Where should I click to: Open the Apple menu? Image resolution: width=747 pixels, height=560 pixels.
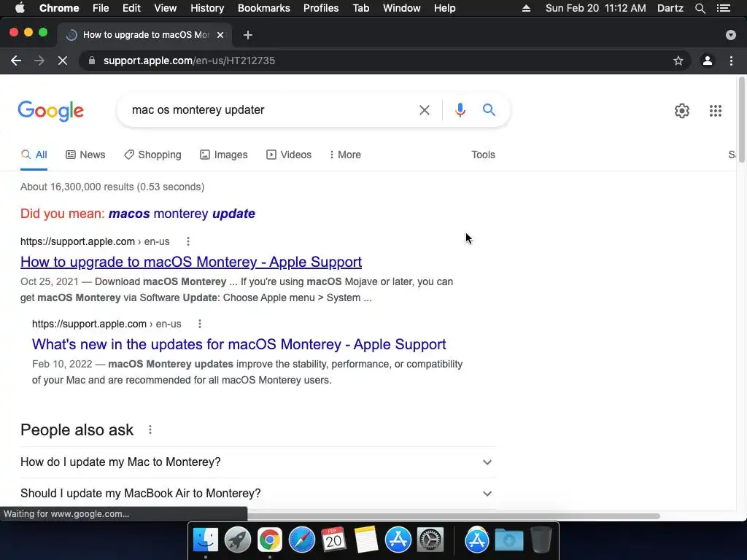click(x=20, y=8)
